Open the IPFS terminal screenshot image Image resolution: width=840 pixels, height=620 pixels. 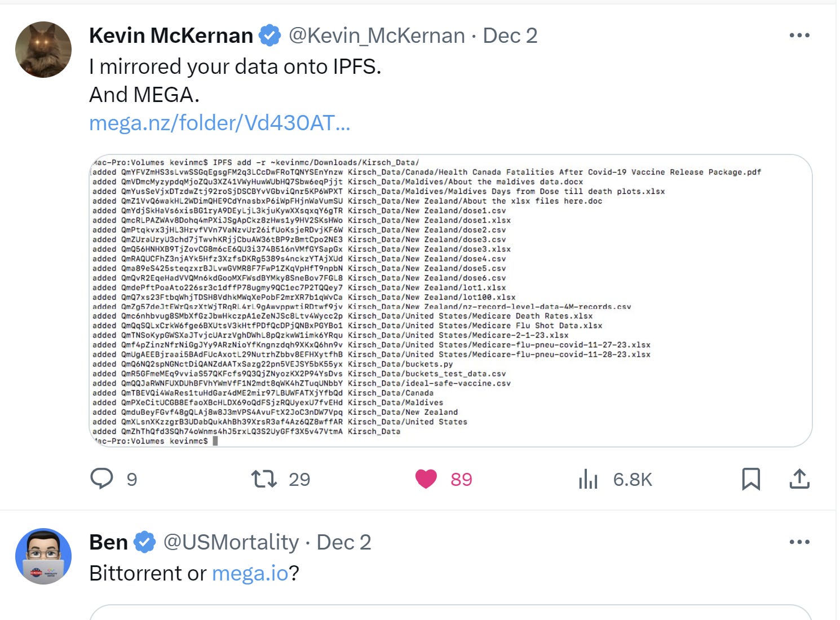[x=450, y=300]
